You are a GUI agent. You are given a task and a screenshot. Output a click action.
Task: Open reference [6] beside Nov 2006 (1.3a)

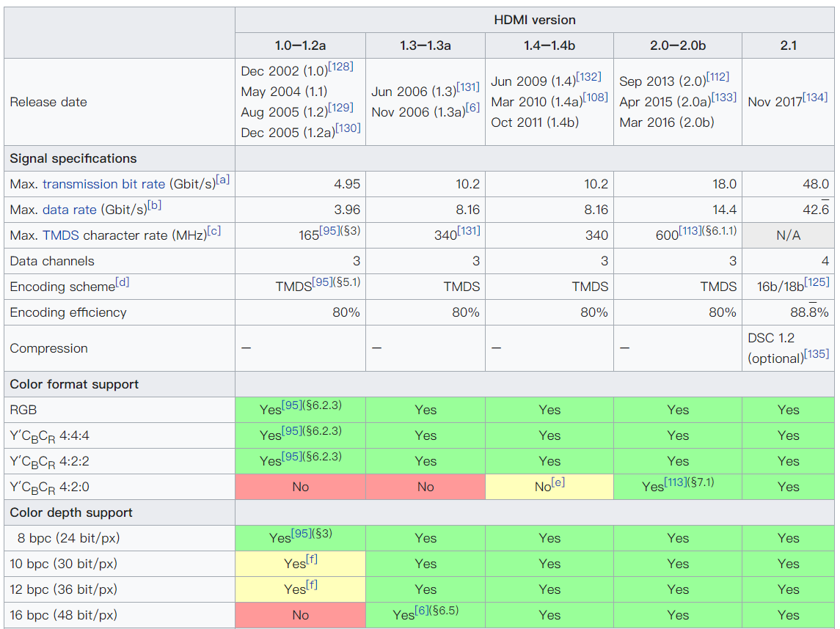[x=472, y=107]
